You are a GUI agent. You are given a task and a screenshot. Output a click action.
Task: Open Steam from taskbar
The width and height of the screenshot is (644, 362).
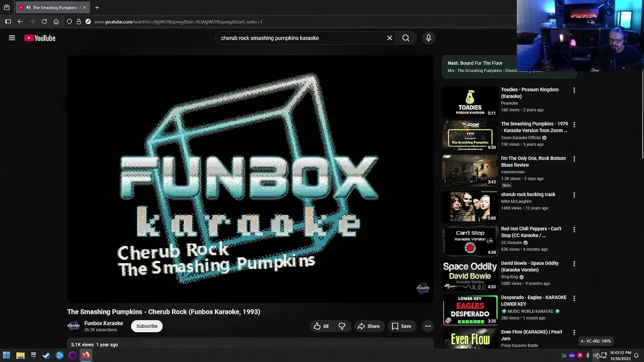pyautogui.click(x=46, y=355)
